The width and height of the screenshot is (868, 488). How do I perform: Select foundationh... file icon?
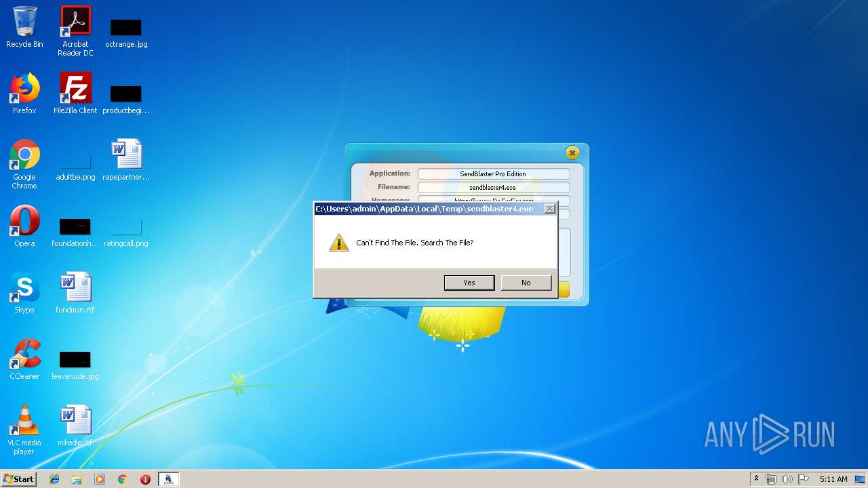(x=75, y=232)
